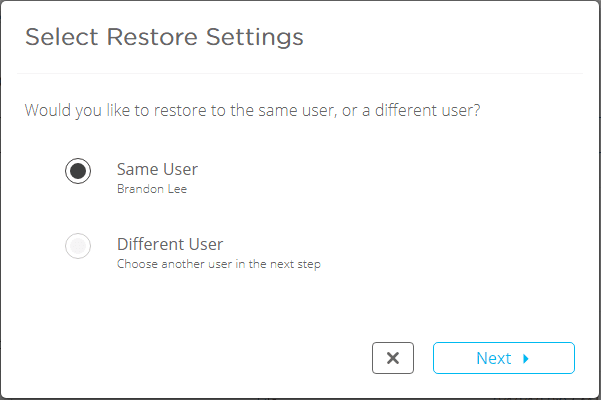Click the X icon to dismiss dialog
Image resolution: width=601 pixels, height=400 pixels.
(393, 358)
